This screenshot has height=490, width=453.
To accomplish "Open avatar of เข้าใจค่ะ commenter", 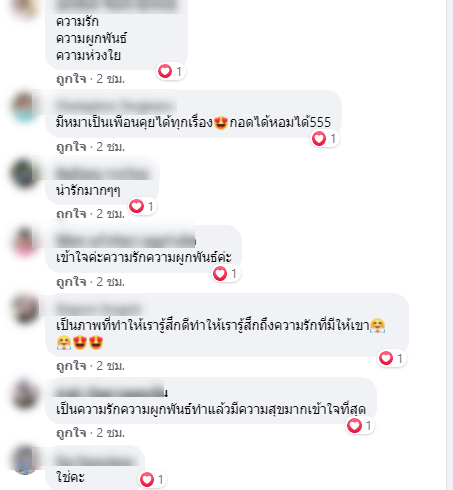I will point(24,241).
